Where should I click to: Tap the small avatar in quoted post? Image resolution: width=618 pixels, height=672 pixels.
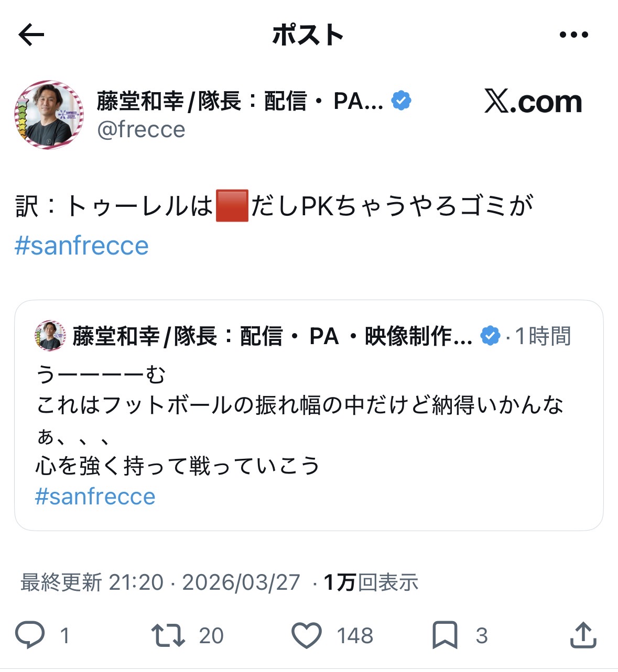[x=50, y=336]
